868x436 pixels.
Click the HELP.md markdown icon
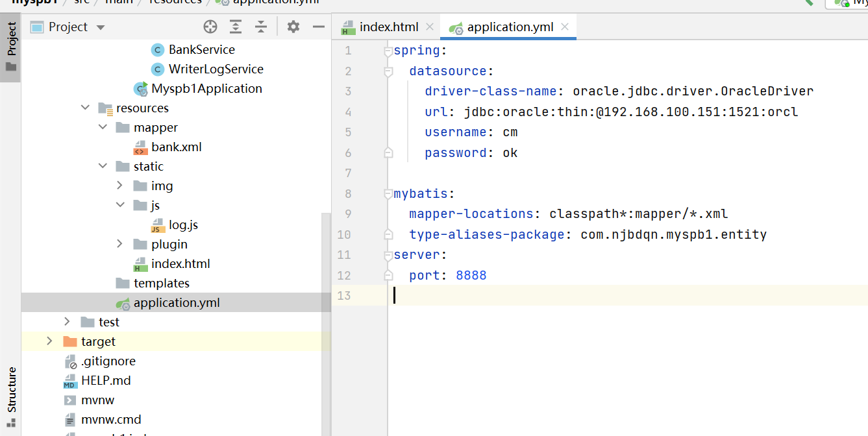(70, 381)
